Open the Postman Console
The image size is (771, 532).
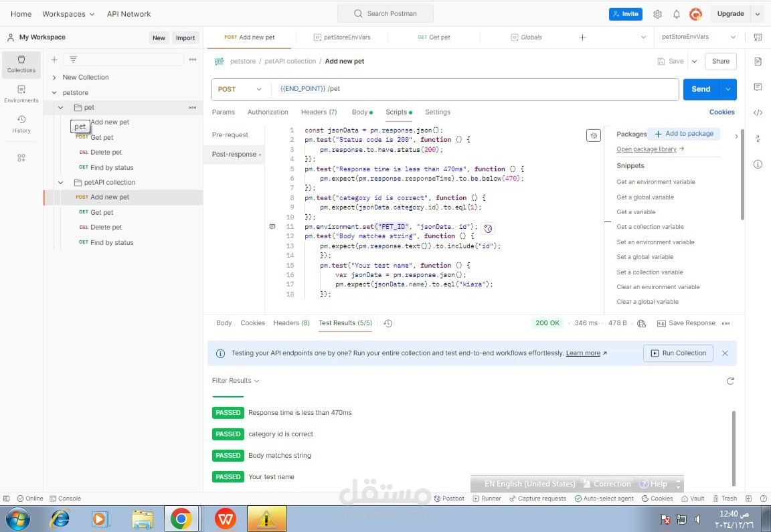pyautogui.click(x=66, y=498)
